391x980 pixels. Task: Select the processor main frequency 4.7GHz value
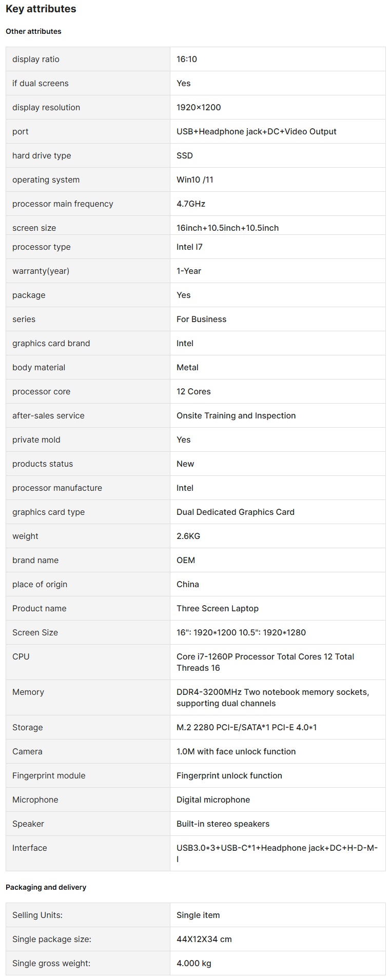pyautogui.click(x=190, y=204)
